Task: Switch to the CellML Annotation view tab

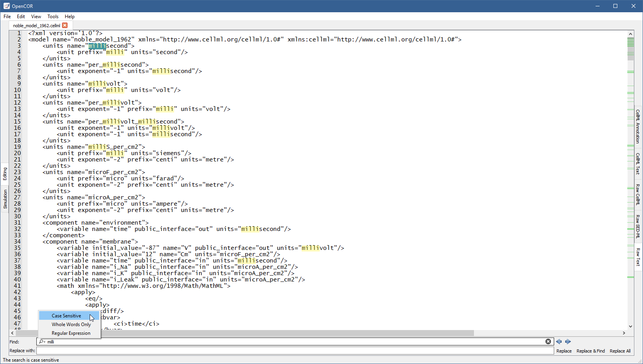Action: coord(637,126)
